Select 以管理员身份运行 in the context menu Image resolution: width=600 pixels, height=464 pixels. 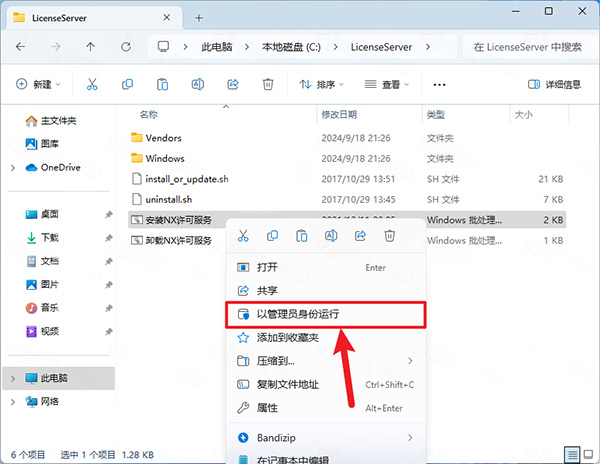click(x=325, y=314)
